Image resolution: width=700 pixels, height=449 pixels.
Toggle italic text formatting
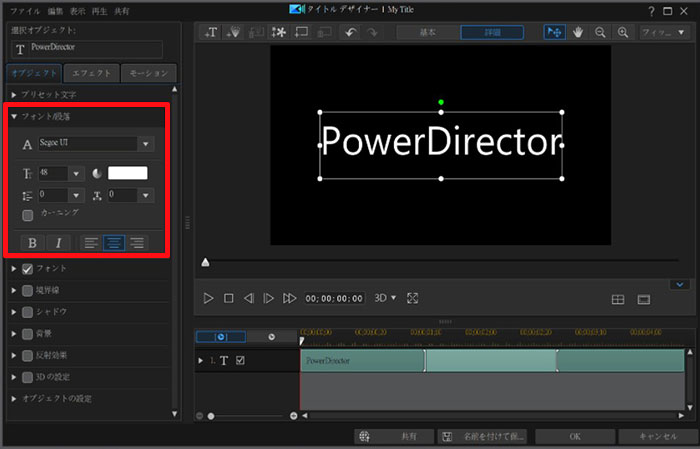coord(58,243)
